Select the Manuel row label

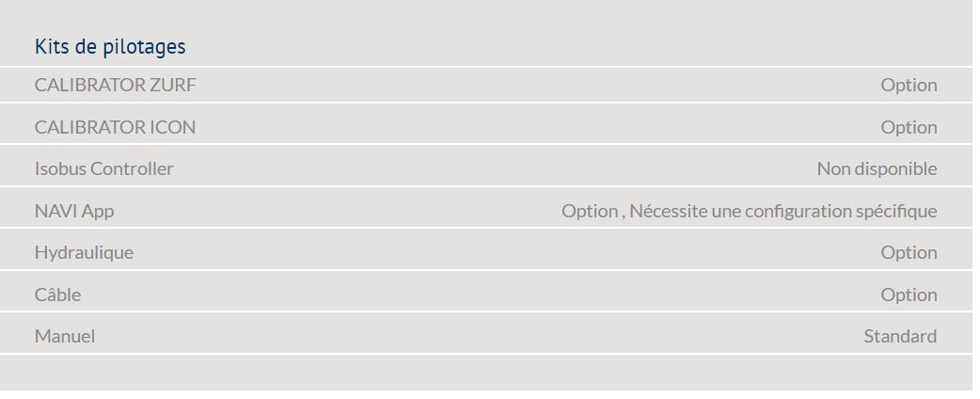pyautogui.click(x=65, y=336)
